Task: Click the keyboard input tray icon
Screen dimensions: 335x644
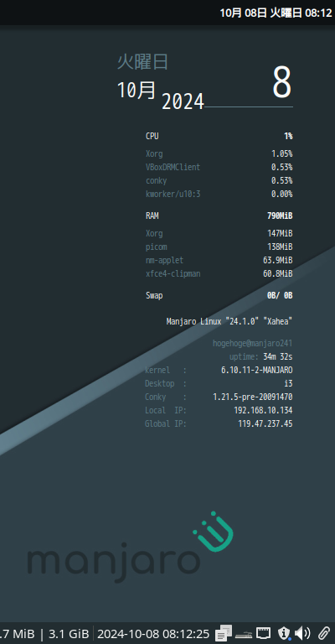Action: (x=244, y=633)
